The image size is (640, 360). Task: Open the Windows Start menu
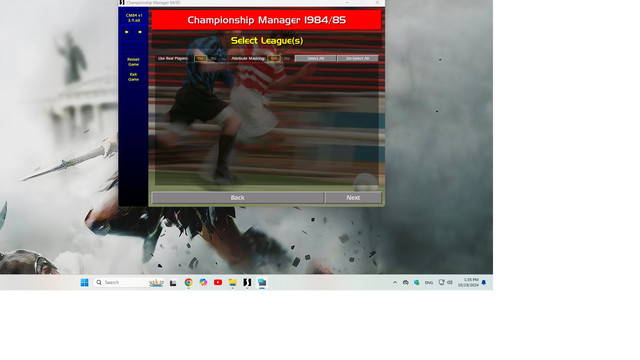pyautogui.click(x=84, y=282)
